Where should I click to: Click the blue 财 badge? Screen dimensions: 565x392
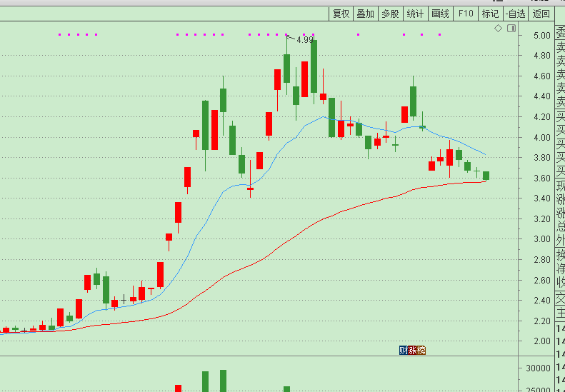(x=403, y=350)
